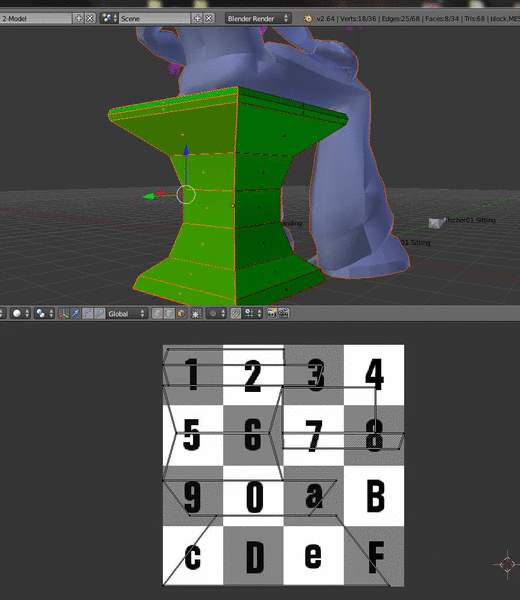Click the 'Edges:25/68' statistic in the header

coord(401,18)
